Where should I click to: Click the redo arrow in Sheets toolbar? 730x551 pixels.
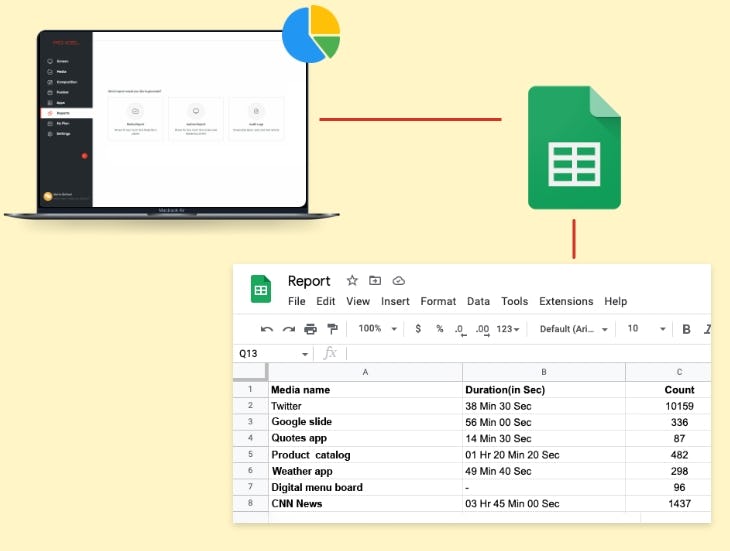(x=289, y=329)
